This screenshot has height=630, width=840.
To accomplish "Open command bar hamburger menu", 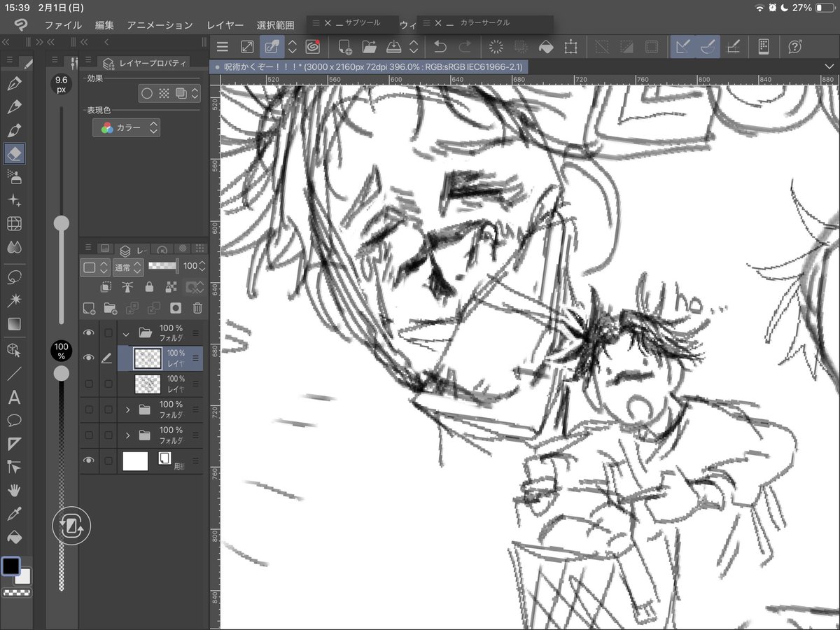I will [223, 47].
